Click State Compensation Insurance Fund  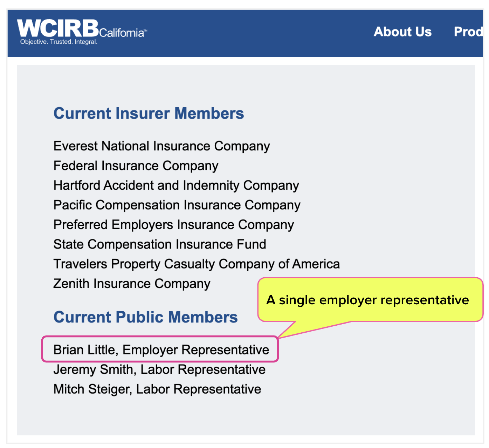[x=160, y=244]
